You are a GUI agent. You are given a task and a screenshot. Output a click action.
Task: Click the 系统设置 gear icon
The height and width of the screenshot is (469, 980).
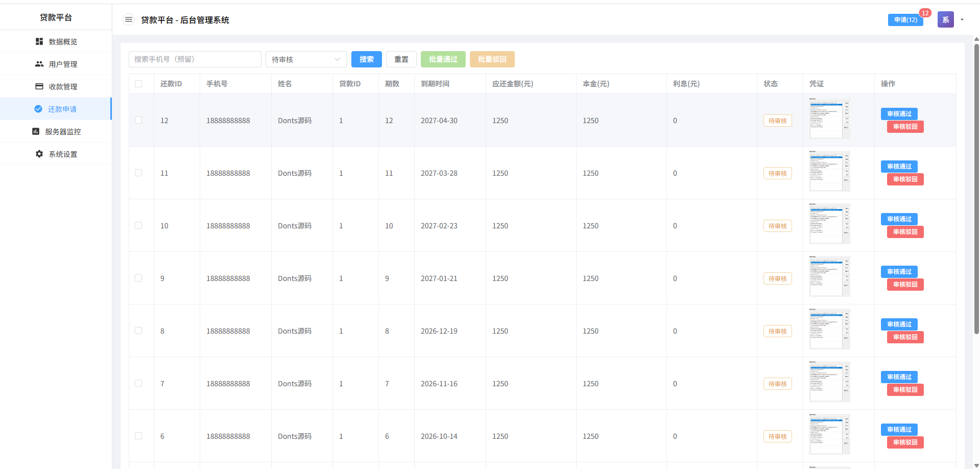[x=39, y=154]
